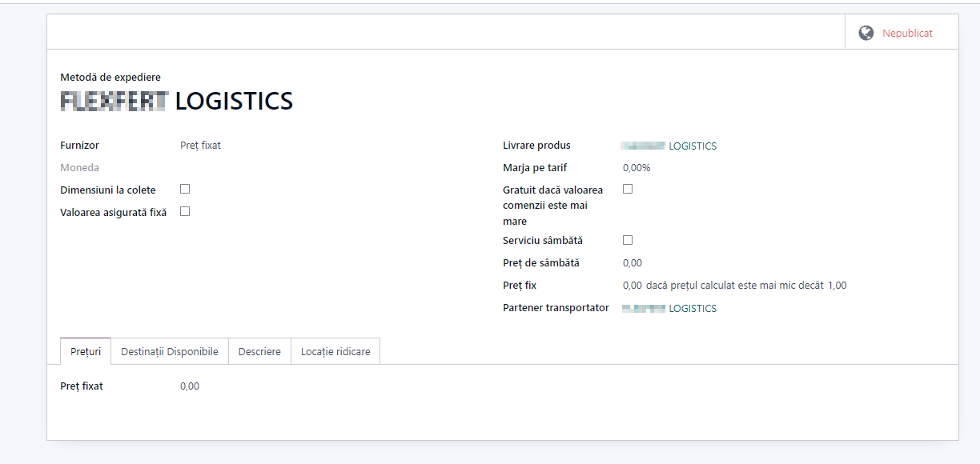The image size is (980, 464).
Task: Enable the Dimensiuni la colete checkbox
Action: (185, 189)
